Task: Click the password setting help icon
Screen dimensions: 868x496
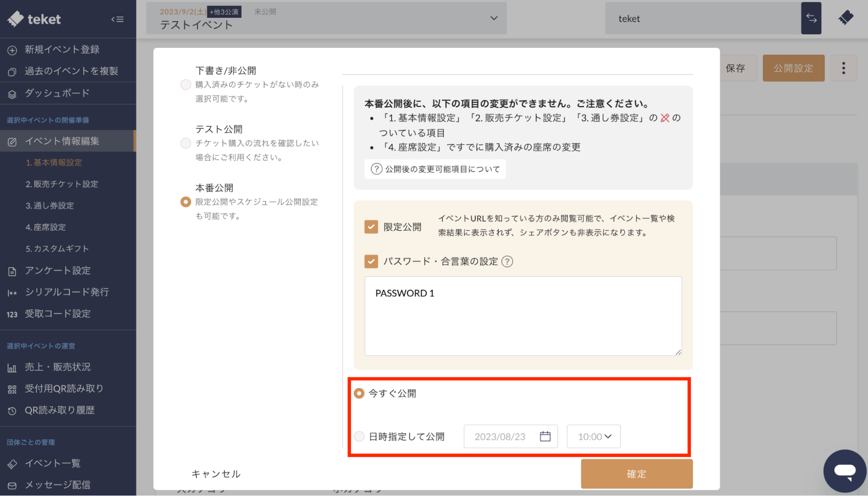Action: pyautogui.click(x=507, y=261)
